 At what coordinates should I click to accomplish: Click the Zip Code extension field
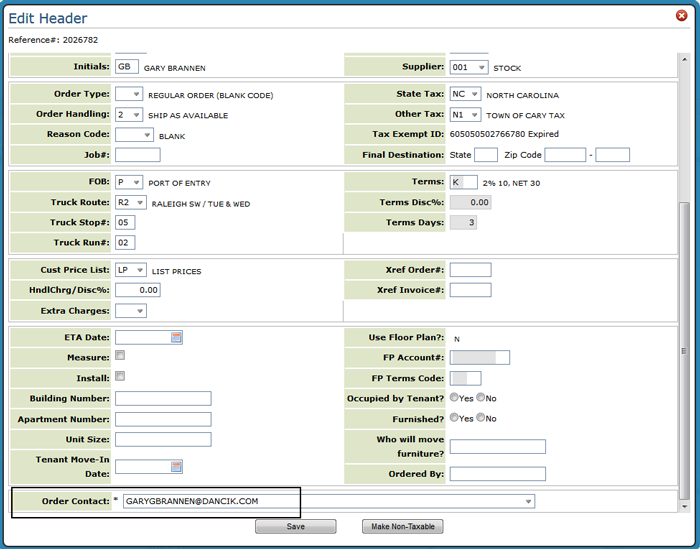click(612, 155)
